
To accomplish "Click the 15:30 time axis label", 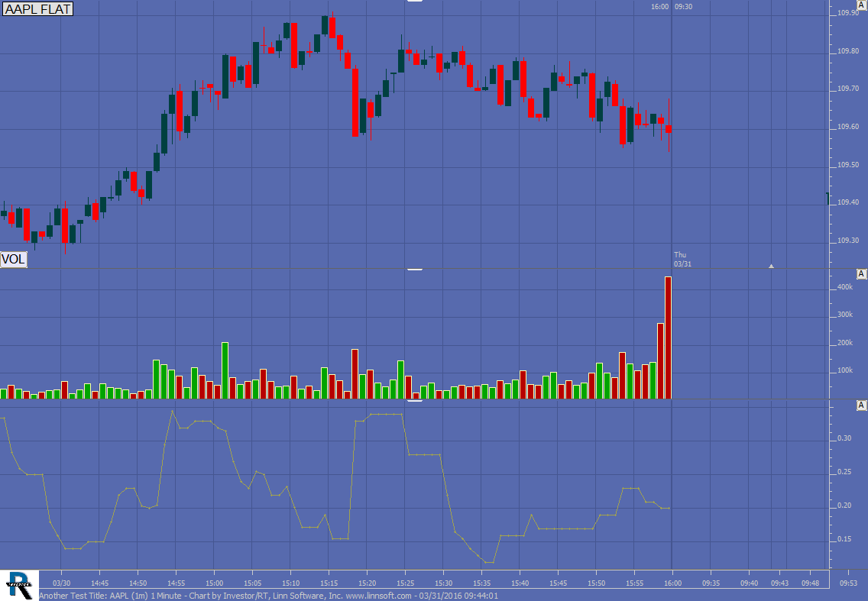I will [443, 583].
